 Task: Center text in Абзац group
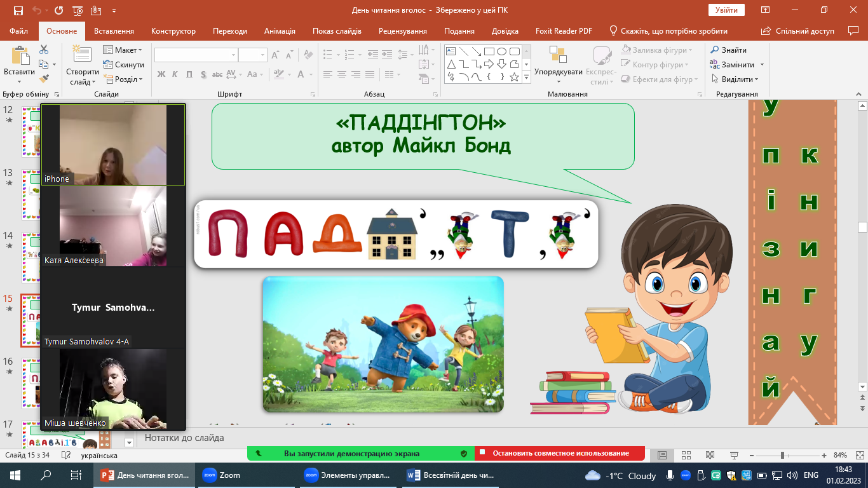tap(342, 74)
